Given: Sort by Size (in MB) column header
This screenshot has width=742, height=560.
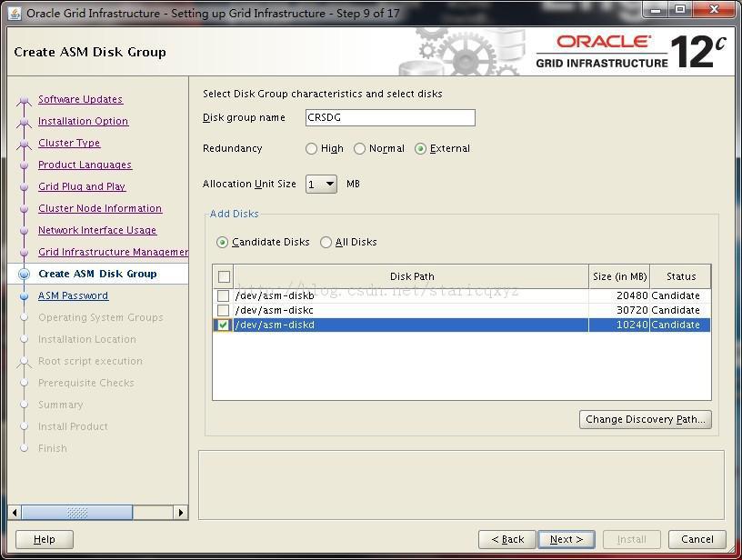Looking at the screenshot, I should 619,276.
